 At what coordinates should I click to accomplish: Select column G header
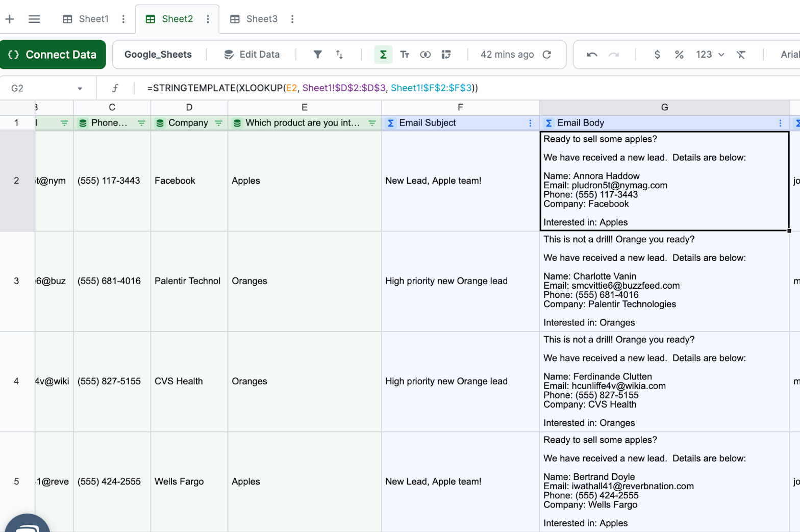tap(664, 107)
